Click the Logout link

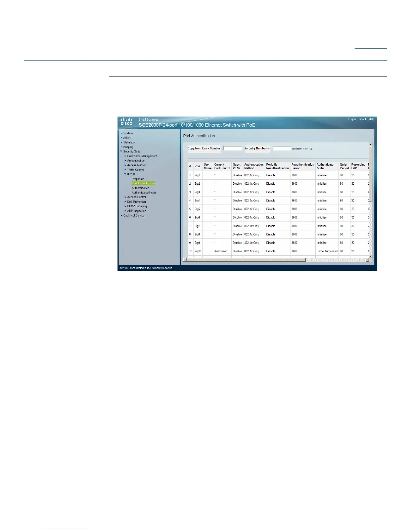(352, 119)
